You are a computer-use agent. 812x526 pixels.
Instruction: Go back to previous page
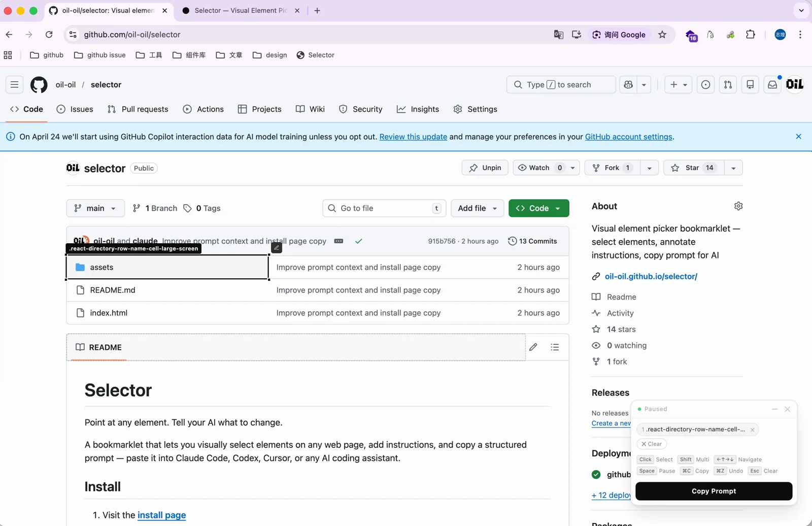click(9, 35)
